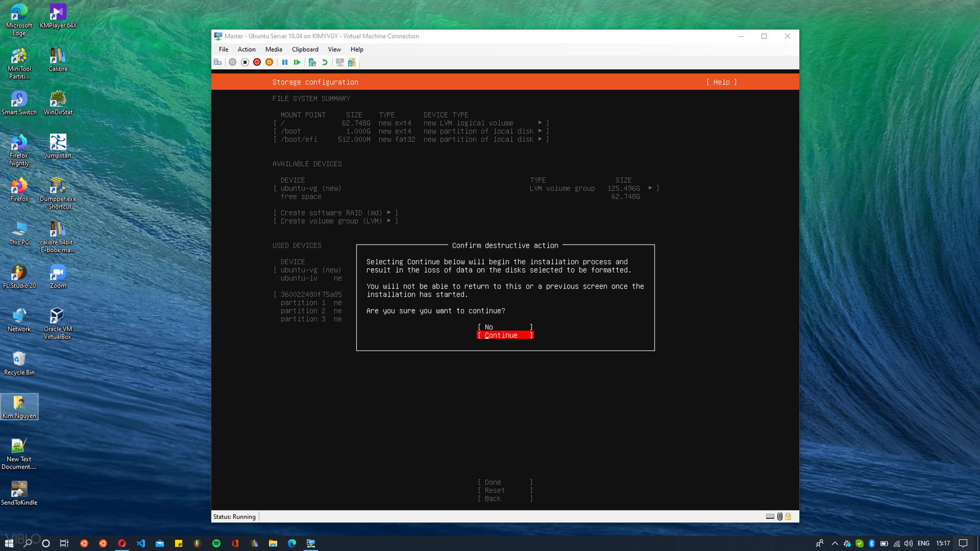Click the taskbar clock showing 15:17
Viewport: 980px width, 551px height.
click(943, 543)
